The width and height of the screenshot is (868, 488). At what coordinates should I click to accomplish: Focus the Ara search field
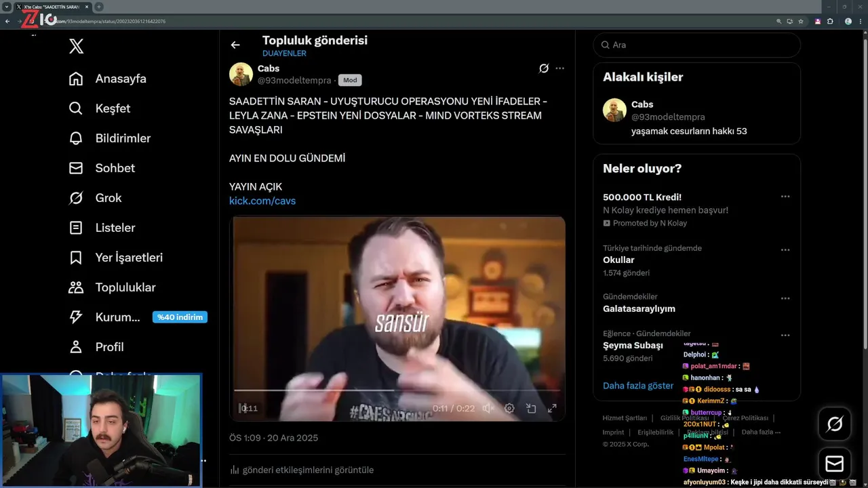click(x=697, y=45)
